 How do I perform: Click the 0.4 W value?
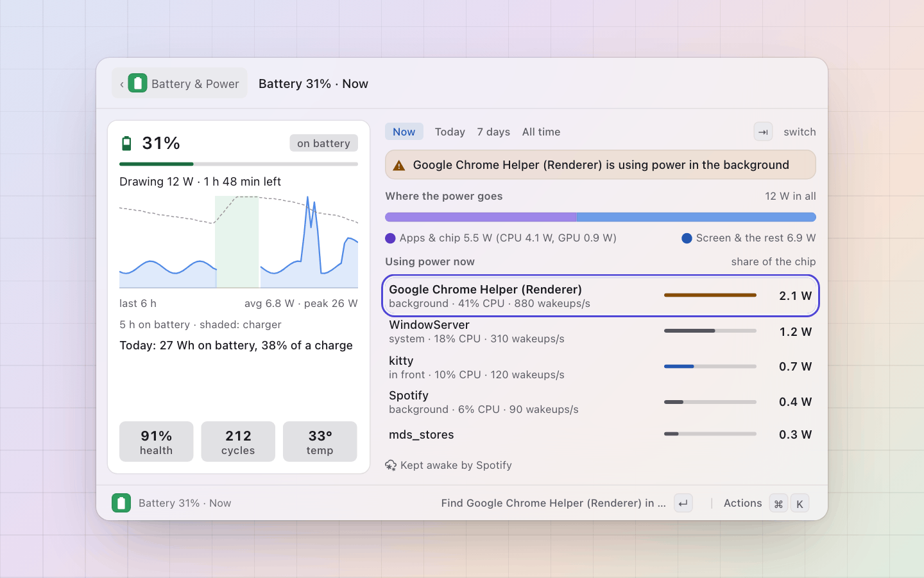796,402
